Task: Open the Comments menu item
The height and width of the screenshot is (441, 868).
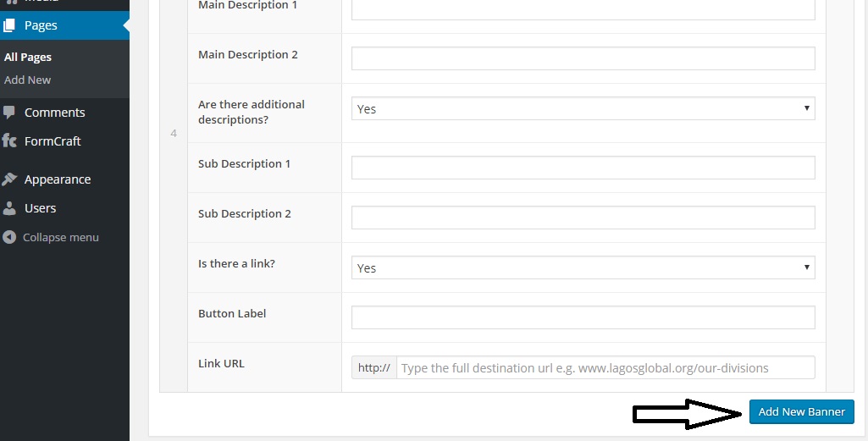Action: (54, 113)
